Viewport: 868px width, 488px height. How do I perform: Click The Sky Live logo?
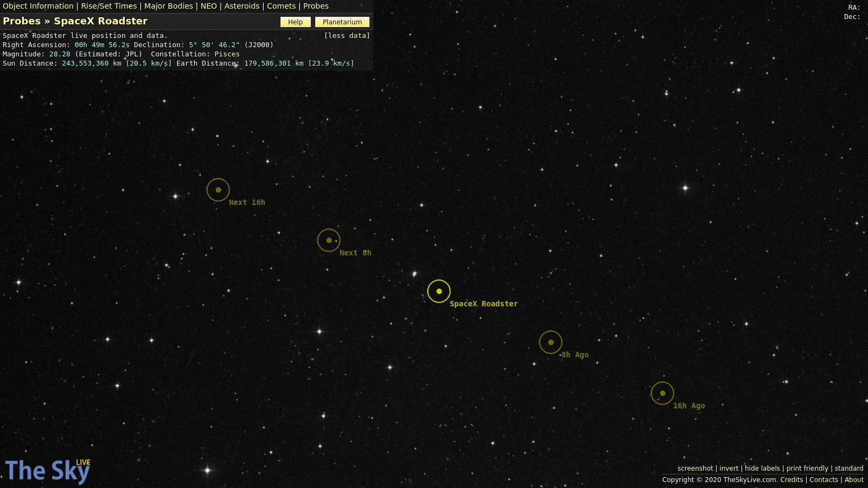pyautogui.click(x=48, y=471)
